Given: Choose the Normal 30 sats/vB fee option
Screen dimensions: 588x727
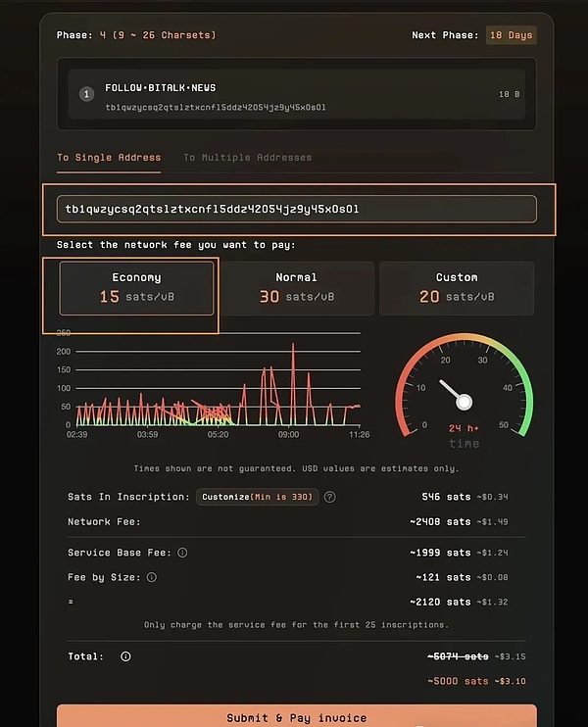Looking at the screenshot, I should coord(296,287).
